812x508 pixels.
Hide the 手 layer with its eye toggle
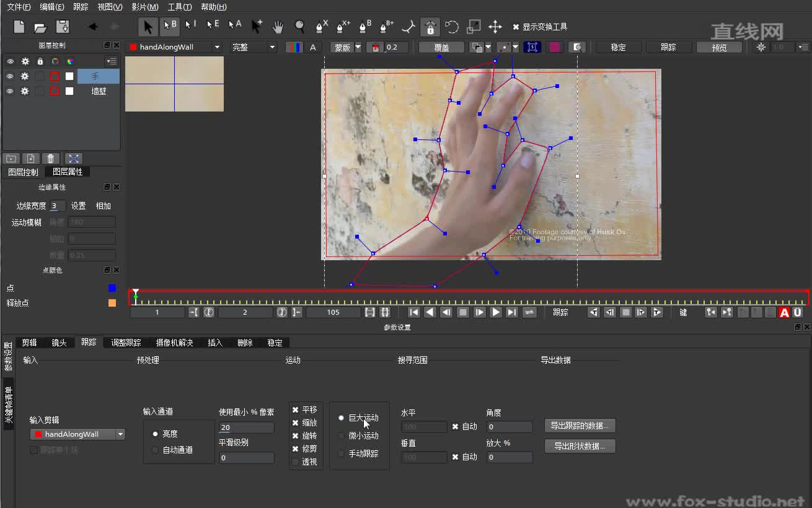(x=10, y=76)
